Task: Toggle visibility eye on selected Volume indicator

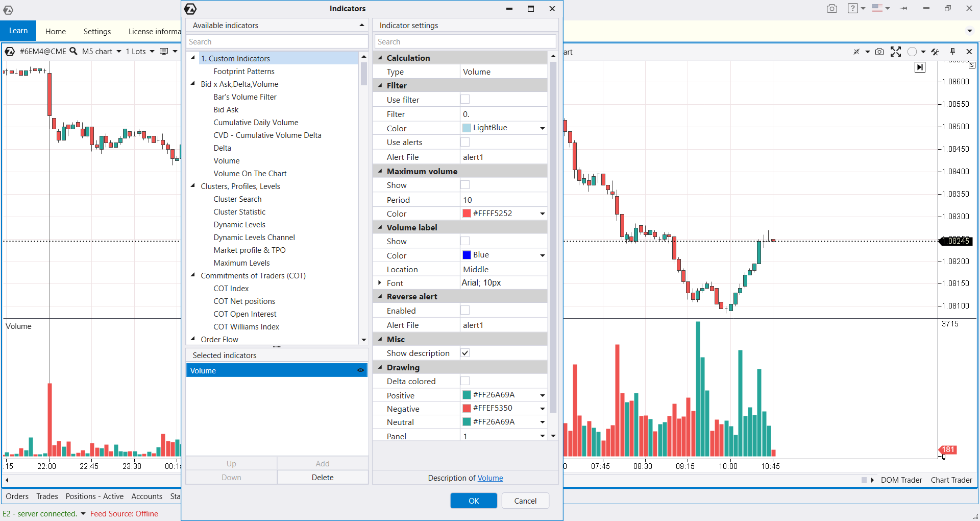Action: coord(360,370)
